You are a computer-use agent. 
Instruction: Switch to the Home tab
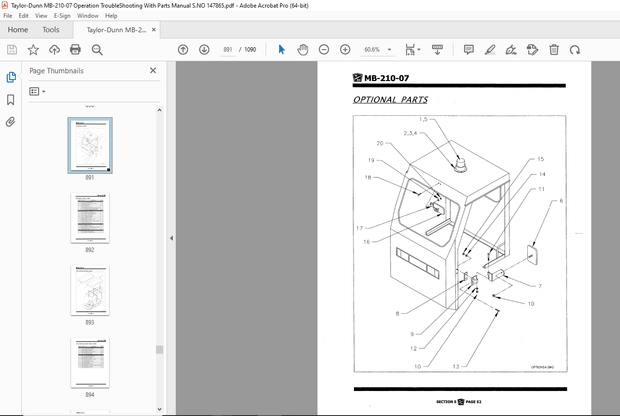pyautogui.click(x=18, y=30)
